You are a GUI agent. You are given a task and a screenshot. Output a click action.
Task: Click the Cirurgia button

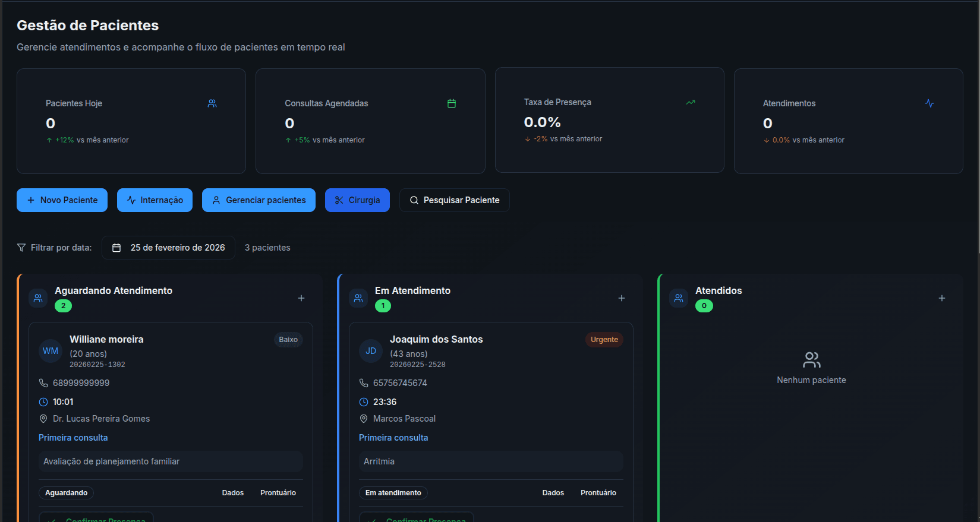pyautogui.click(x=357, y=200)
